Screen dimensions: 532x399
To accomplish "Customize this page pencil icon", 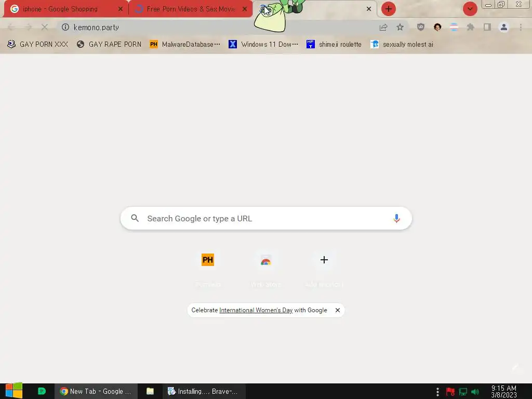I will tap(516, 367).
